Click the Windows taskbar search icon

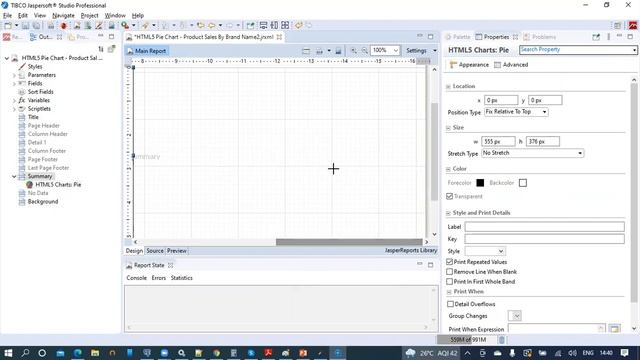(25, 353)
